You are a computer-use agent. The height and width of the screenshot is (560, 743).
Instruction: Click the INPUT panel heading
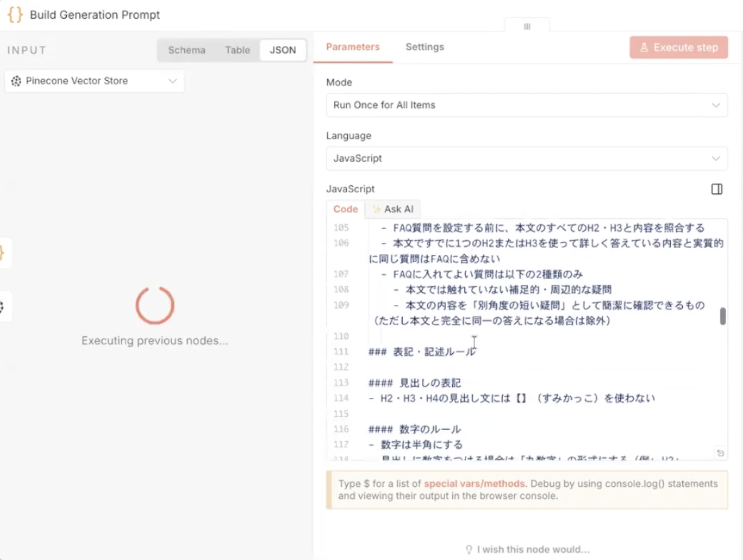[27, 50]
